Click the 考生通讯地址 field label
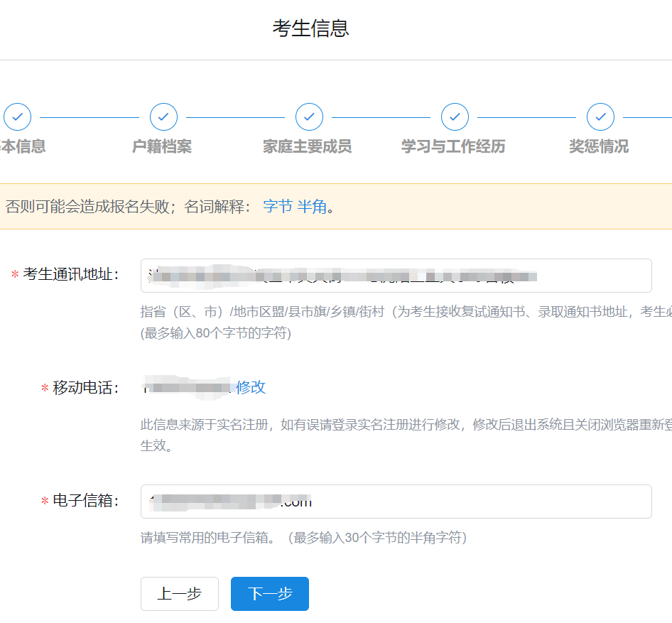Viewport: 672px width, 623px height. pyautogui.click(x=71, y=274)
